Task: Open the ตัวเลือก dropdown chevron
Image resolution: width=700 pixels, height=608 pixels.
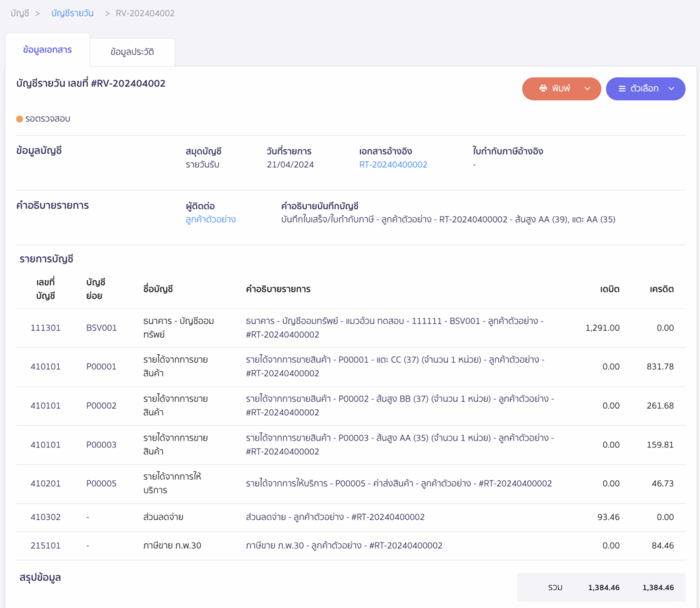Action: [x=671, y=89]
